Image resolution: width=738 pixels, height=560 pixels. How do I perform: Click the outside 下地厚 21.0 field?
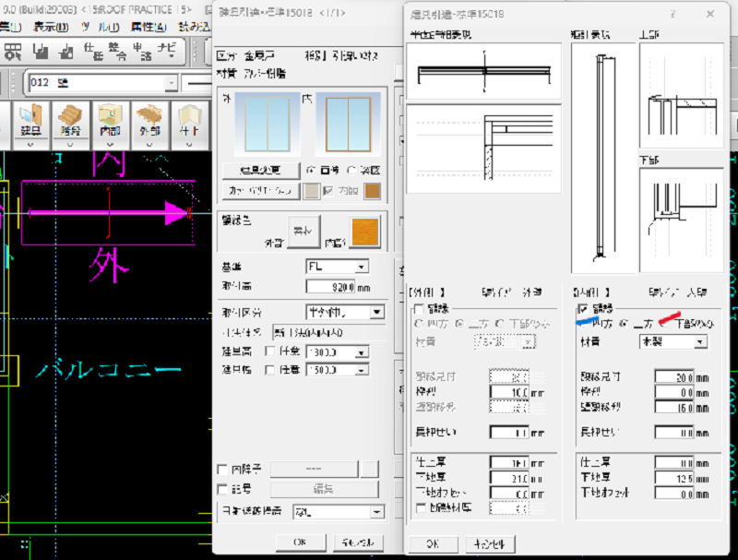click(x=509, y=479)
